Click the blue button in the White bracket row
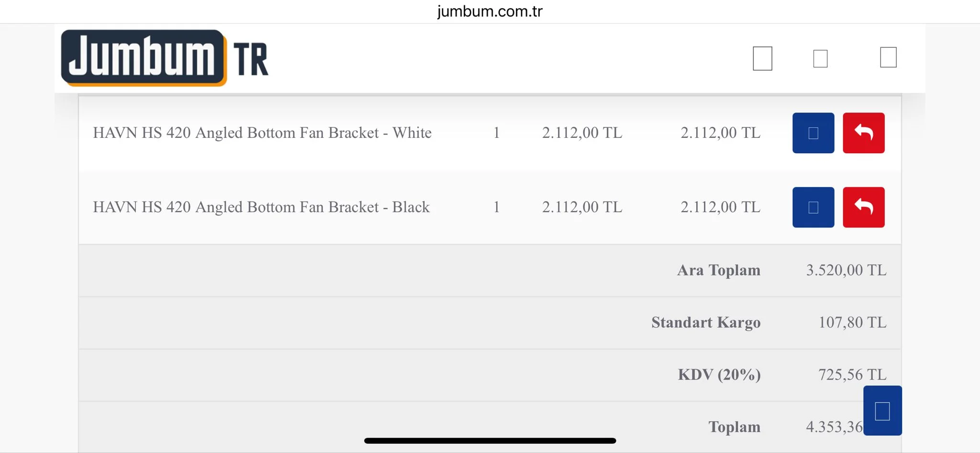Screen dimensions: 980x453 (x=813, y=133)
